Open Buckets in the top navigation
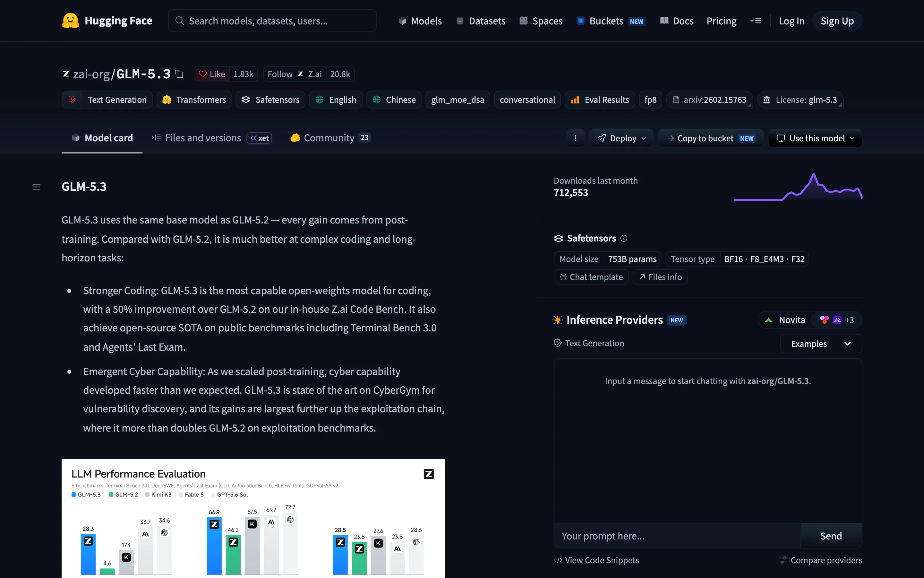 point(611,21)
